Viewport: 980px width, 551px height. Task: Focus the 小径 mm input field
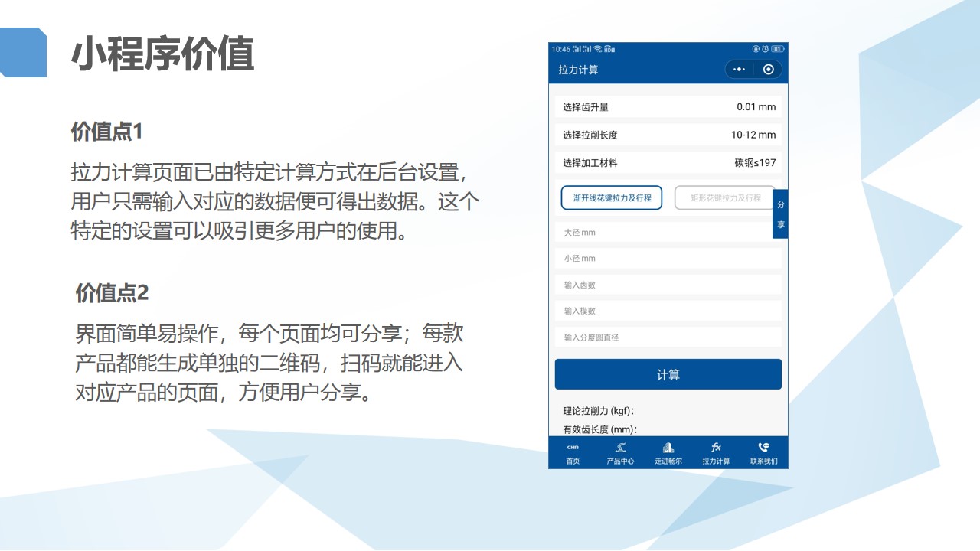[668, 259]
